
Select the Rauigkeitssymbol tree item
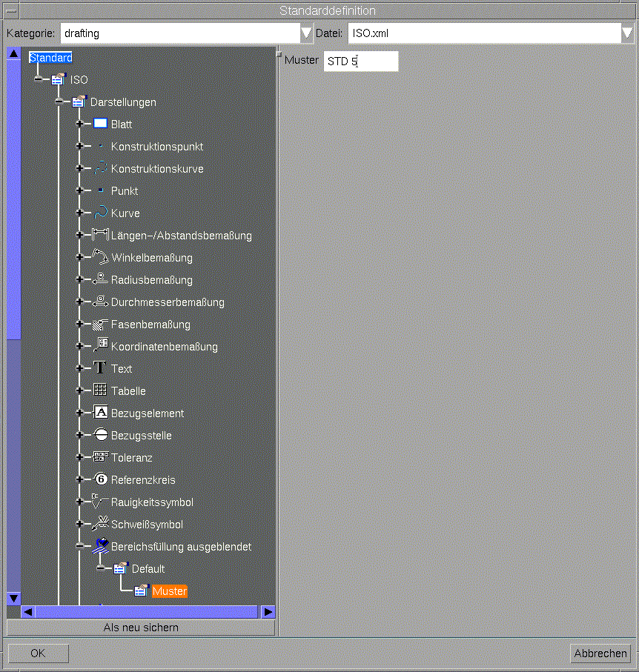coord(152,502)
